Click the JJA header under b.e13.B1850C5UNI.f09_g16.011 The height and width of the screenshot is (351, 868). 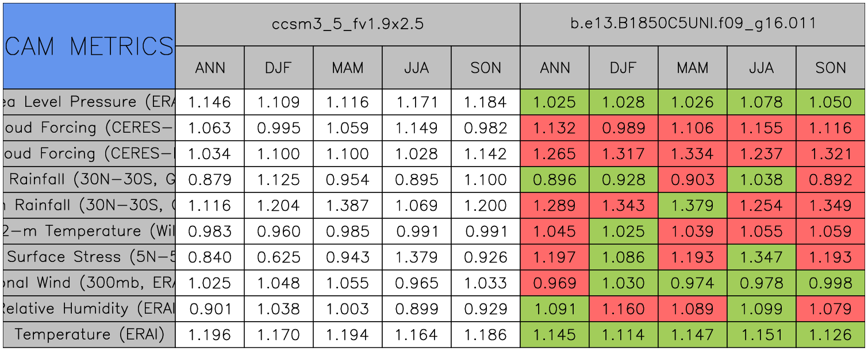point(761,68)
